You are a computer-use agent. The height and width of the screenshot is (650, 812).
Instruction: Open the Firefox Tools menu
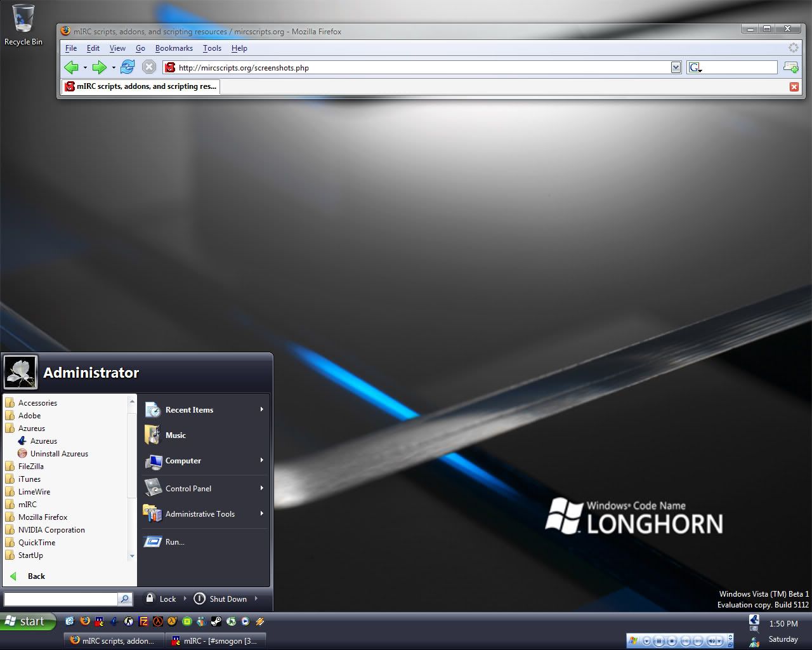click(x=212, y=48)
